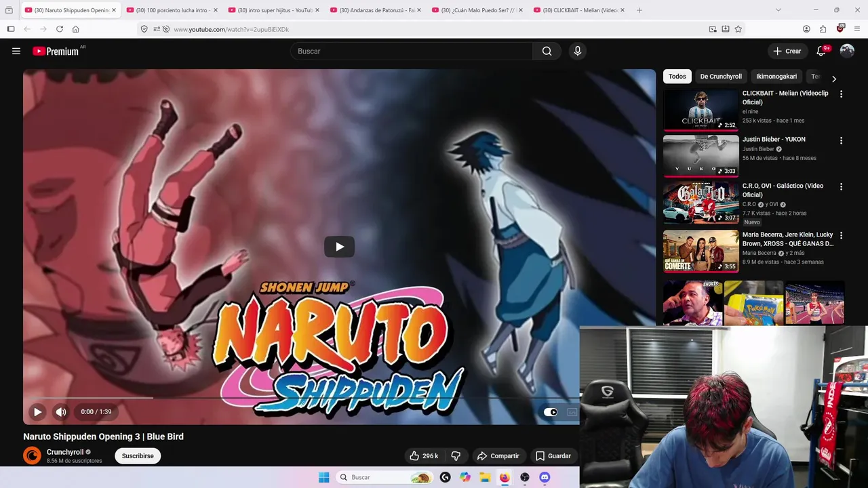The height and width of the screenshot is (488, 868).
Task: Open the Maria Becerra QUÉ GANAS title
Action: point(788,239)
